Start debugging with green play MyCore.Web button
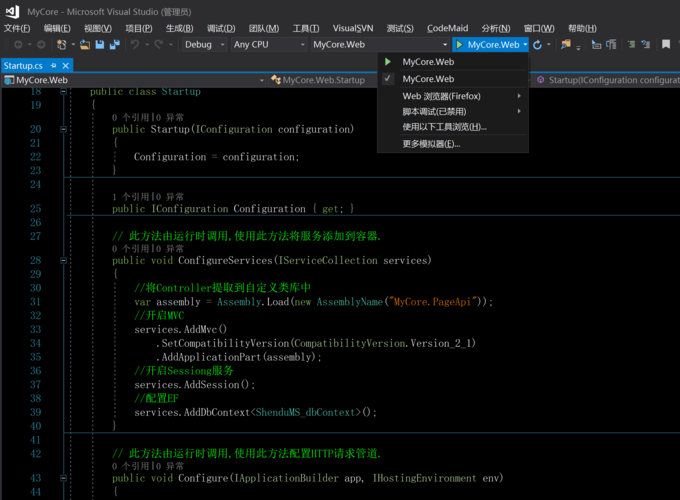680x500 pixels. coord(487,45)
